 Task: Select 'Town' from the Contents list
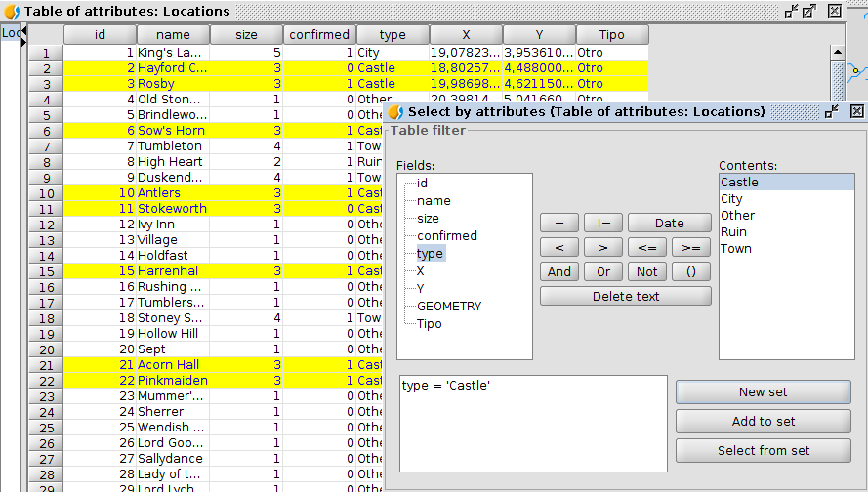[735, 249]
